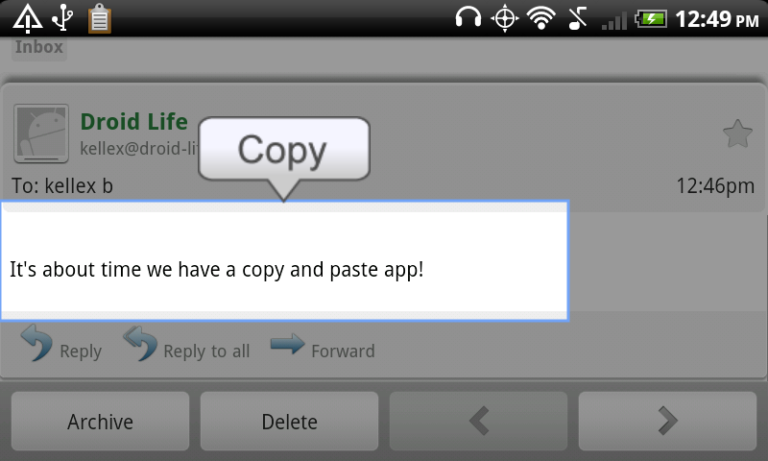Viewport: 768px width, 461px height.
Task: Tap the USB connection status icon
Action: tap(63, 18)
